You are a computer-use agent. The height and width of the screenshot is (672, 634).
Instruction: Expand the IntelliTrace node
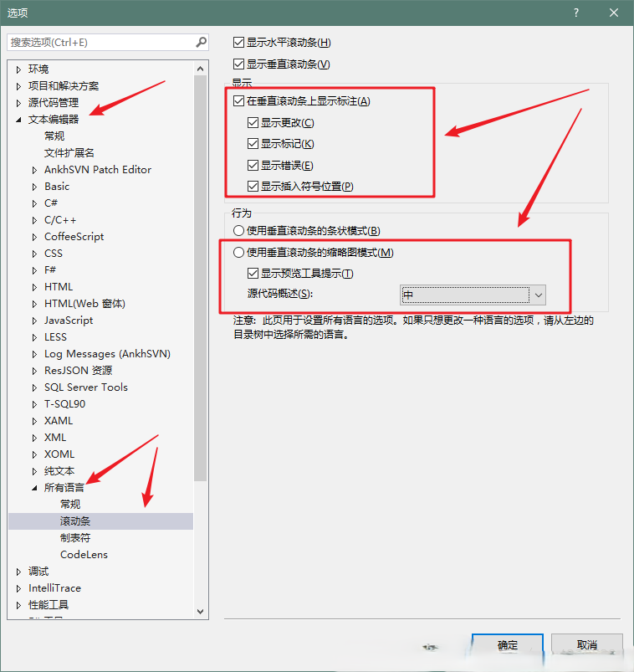18,588
